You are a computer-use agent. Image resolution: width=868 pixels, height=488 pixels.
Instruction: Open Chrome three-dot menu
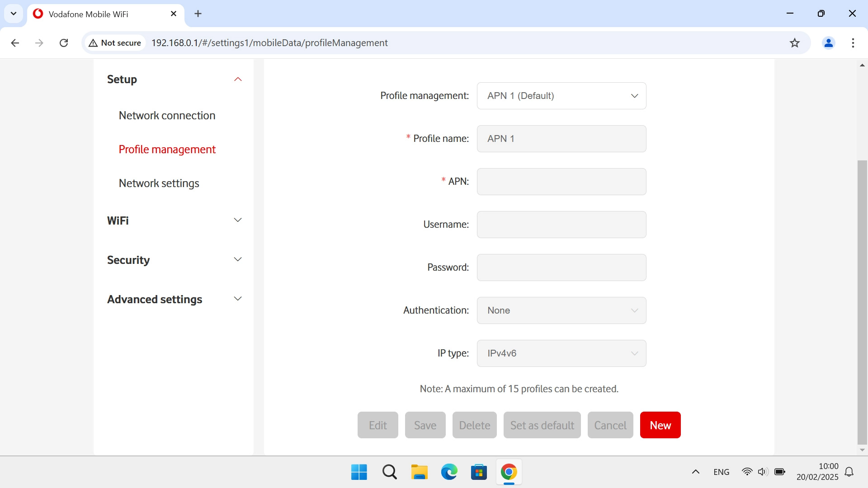(853, 43)
